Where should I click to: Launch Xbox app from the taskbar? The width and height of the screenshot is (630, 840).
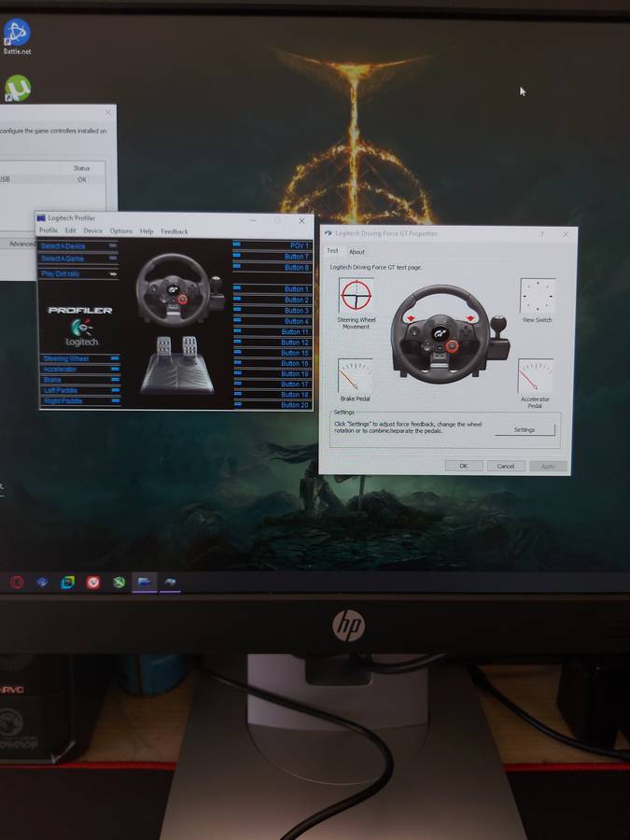click(119, 582)
